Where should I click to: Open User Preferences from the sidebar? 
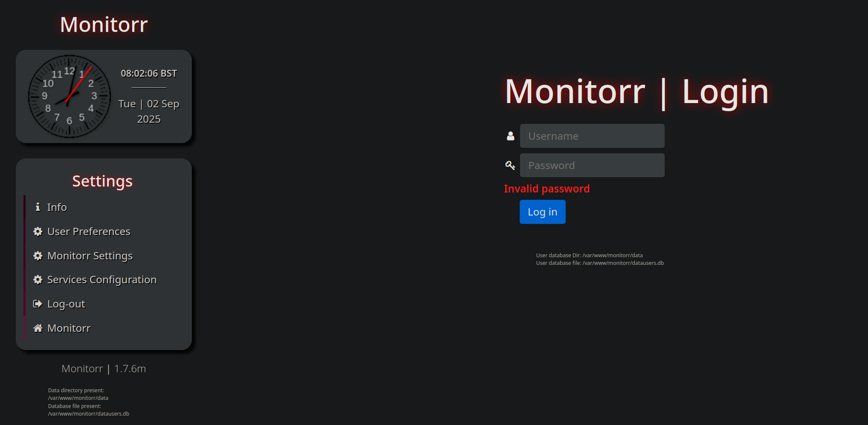click(89, 231)
